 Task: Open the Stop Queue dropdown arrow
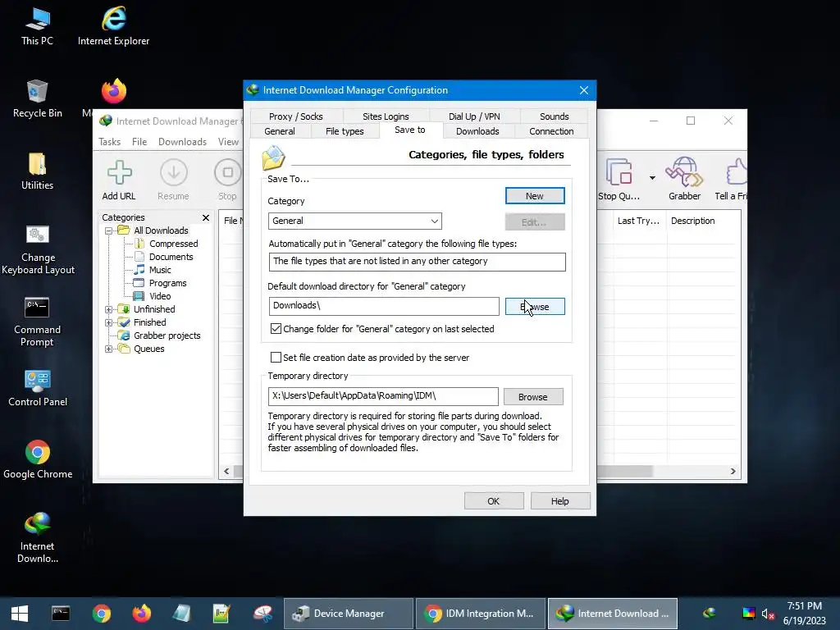pos(652,177)
